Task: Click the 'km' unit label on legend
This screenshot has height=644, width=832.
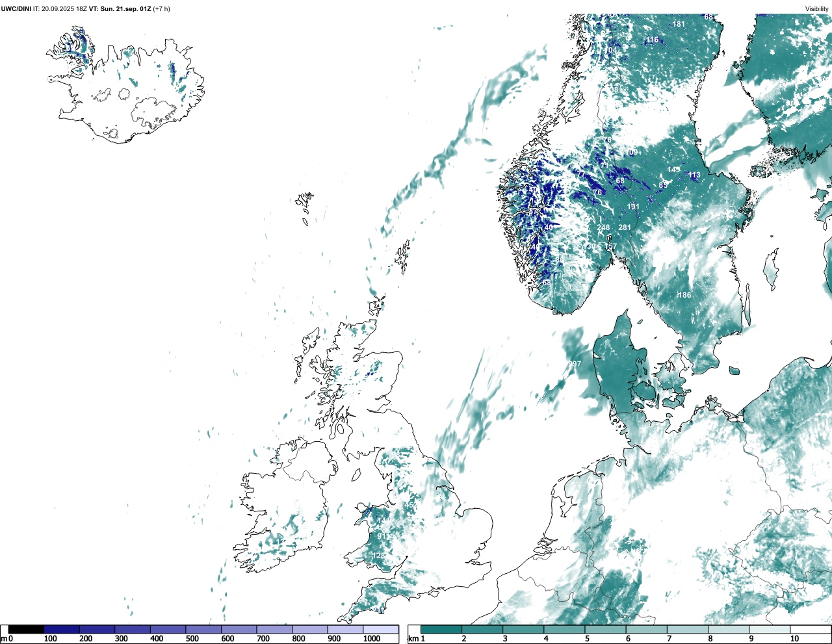Action: pyautogui.click(x=413, y=639)
